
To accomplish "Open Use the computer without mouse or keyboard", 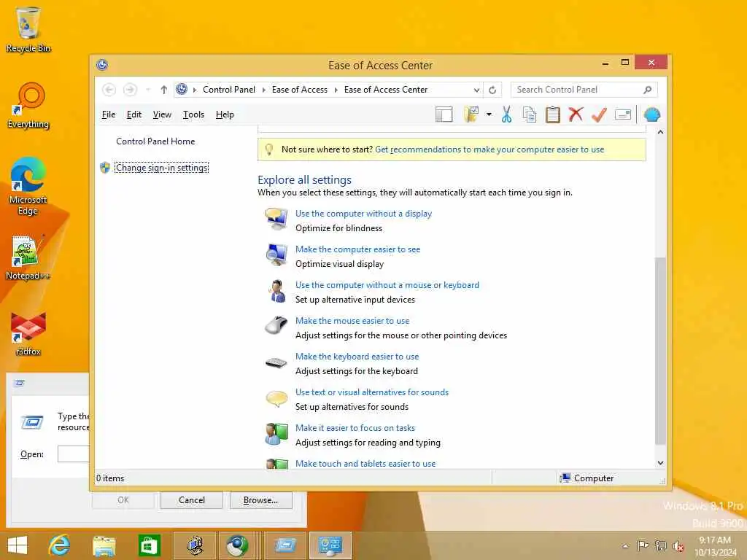I will 387,285.
